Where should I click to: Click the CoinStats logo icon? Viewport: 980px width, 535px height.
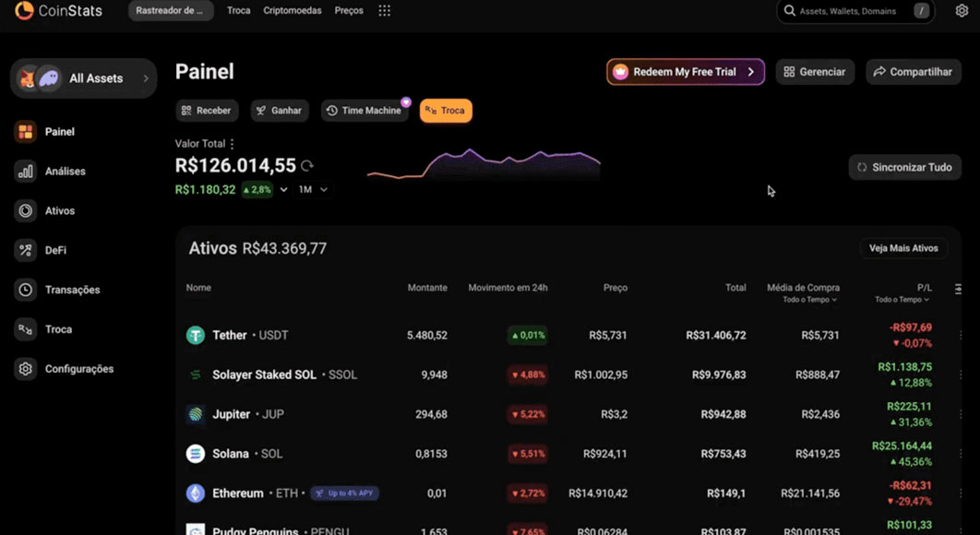[x=24, y=11]
